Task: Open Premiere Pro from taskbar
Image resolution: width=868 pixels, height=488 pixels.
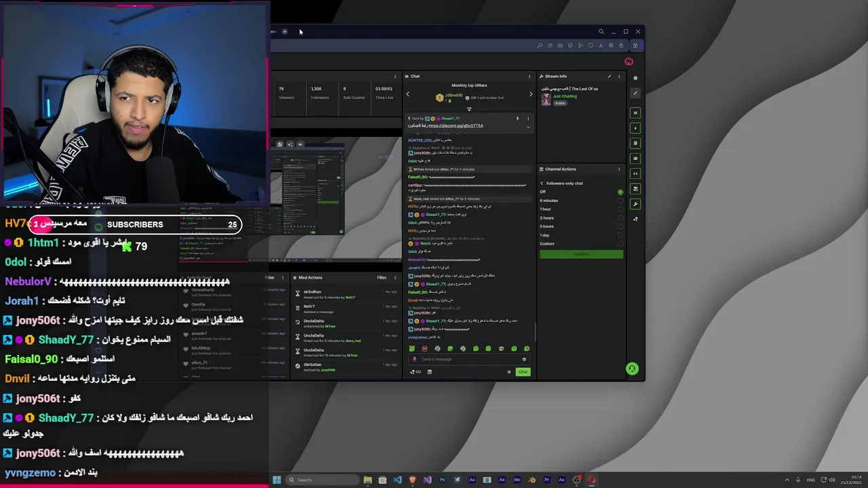Action: pos(547,480)
